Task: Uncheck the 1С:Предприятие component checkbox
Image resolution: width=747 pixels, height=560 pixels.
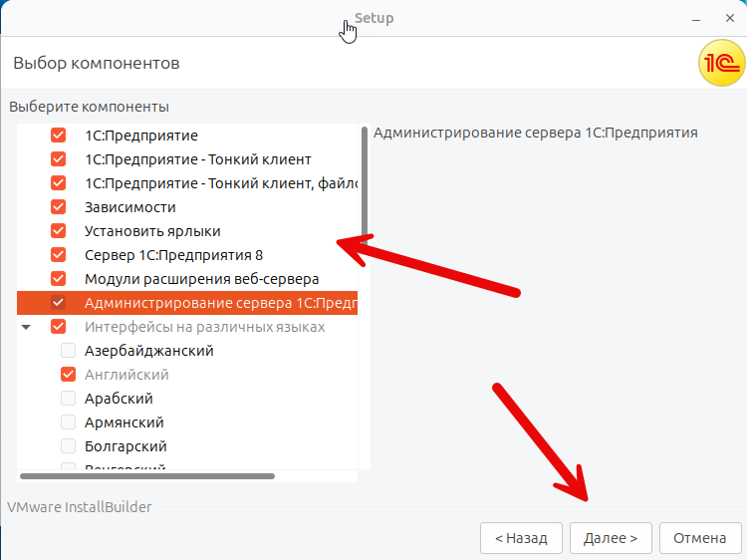Action: (59, 136)
